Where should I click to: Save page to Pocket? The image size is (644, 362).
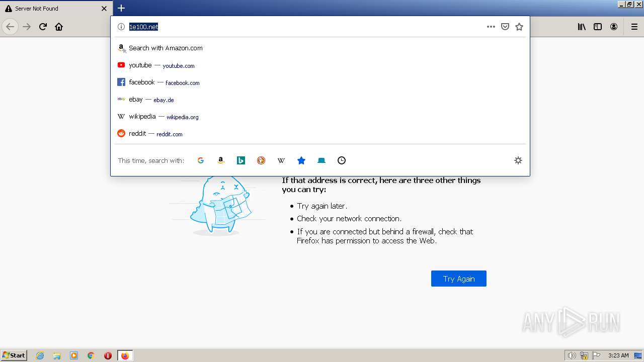(505, 27)
